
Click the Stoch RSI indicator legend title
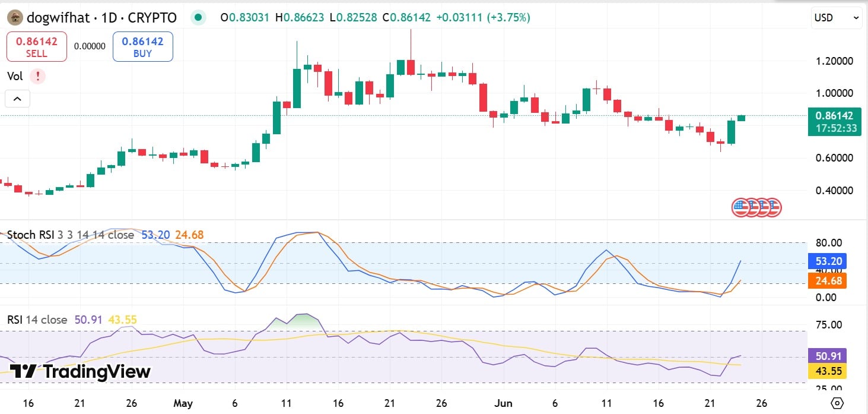click(x=70, y=235)
